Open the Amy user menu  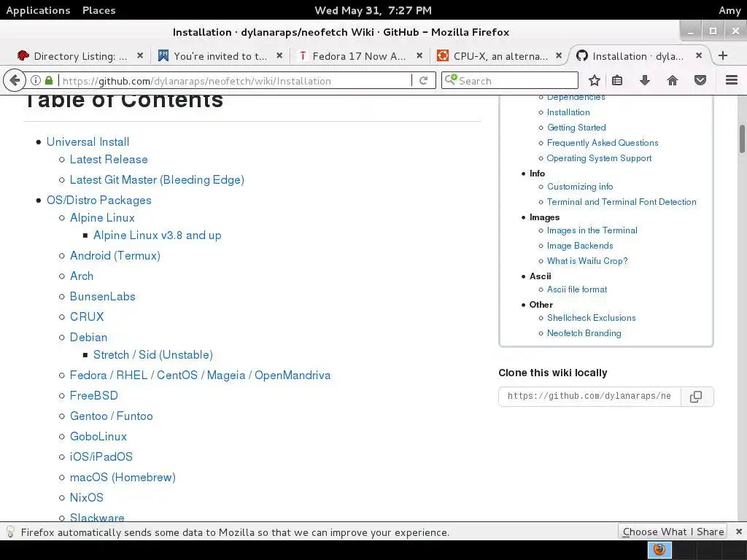point(729,10)
